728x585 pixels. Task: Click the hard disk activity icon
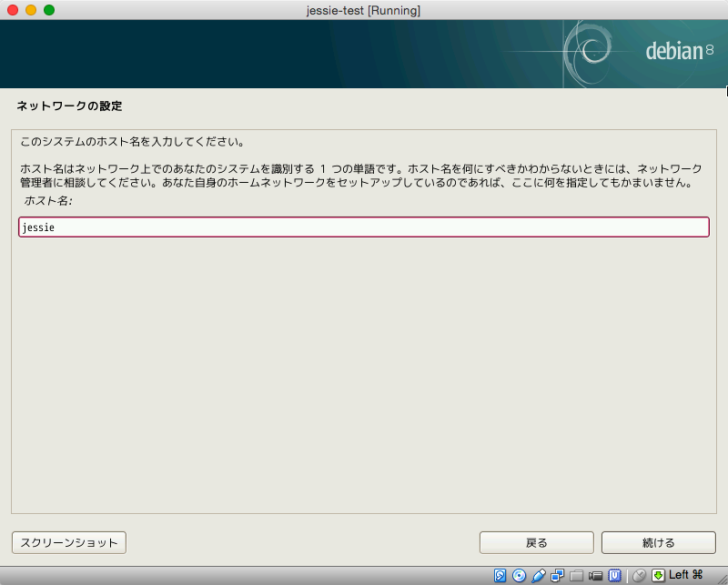pyautogui.click(x=500, y=575)
